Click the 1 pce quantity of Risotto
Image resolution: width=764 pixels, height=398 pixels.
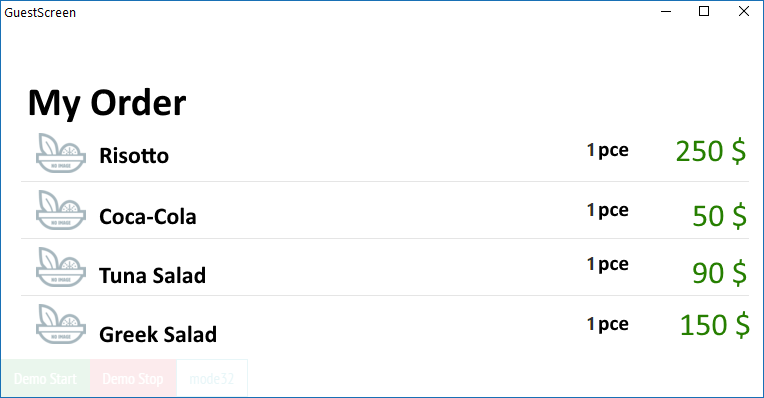(x=608, y=150)
